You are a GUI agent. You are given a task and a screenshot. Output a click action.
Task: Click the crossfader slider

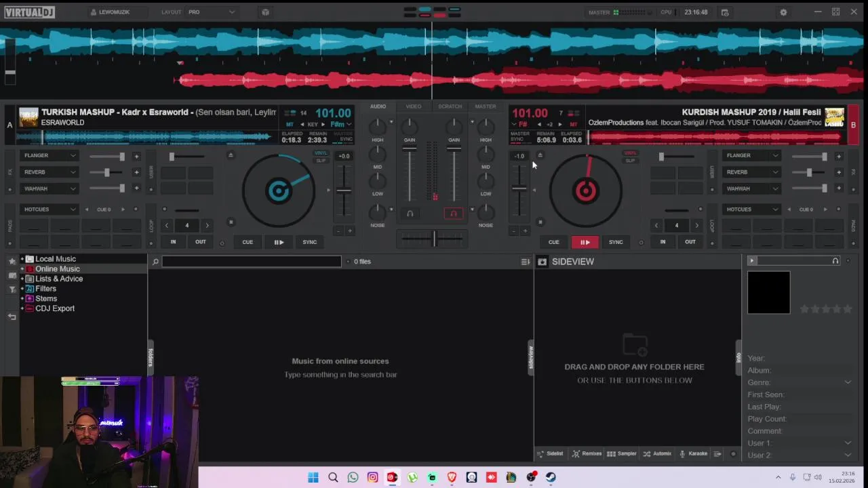pyautogui.click(x=433, y=238)
